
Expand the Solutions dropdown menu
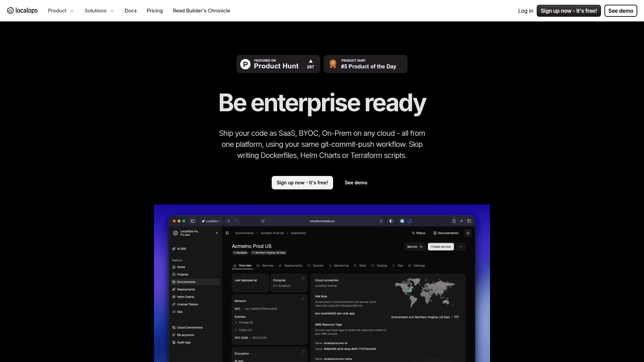(99, 11)
